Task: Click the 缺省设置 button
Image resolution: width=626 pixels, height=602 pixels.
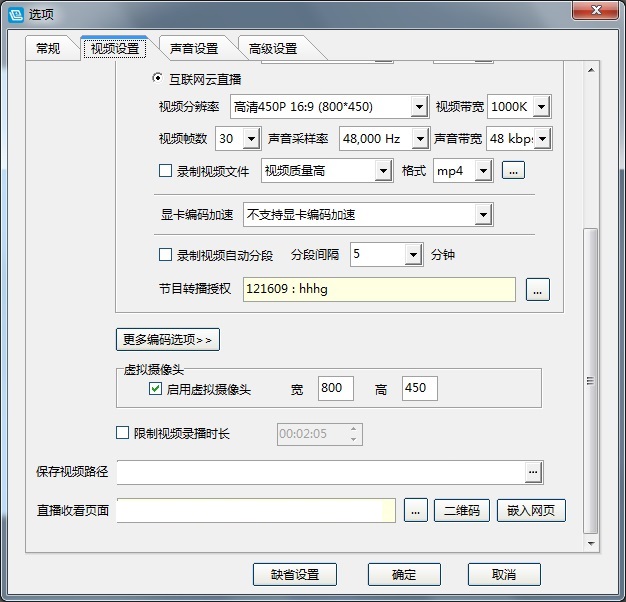Action: [295, 574]
